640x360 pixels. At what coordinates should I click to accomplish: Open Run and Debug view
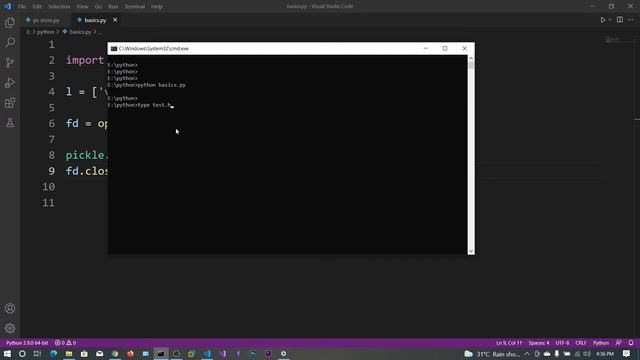coord(10,82)
